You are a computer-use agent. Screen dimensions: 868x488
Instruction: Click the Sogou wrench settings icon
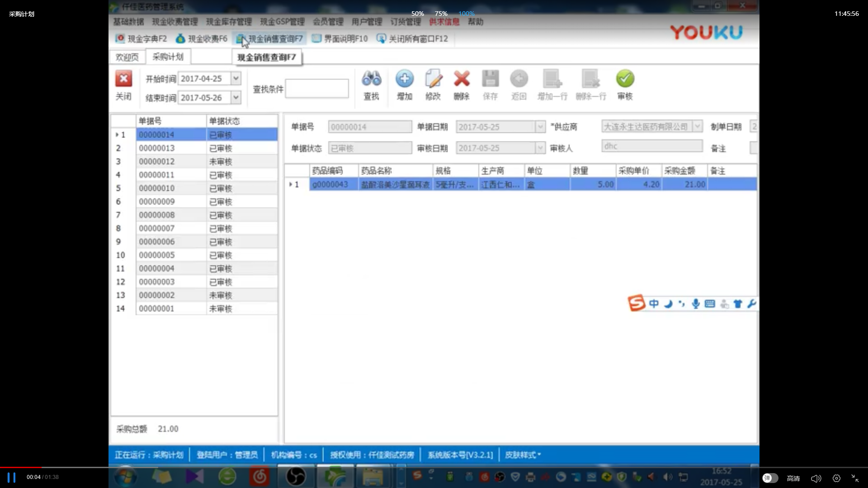(x=752, y=304)
